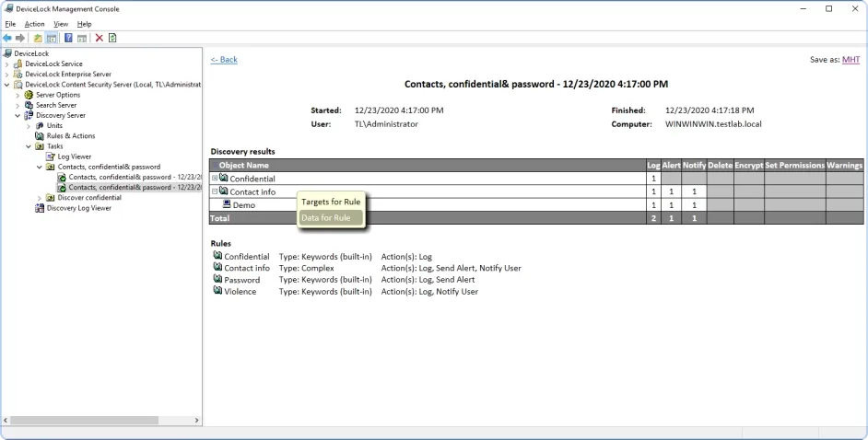
Task: Click the Units node icon
Action: [x=40, y=125]
